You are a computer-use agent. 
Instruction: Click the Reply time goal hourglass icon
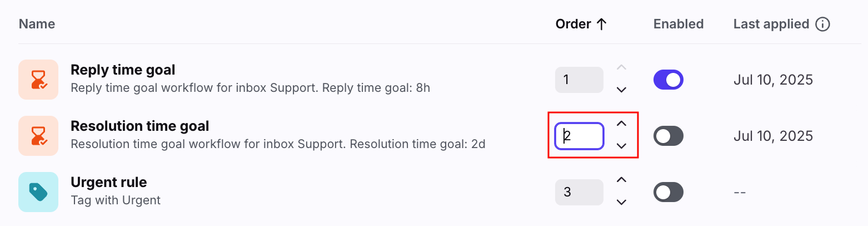pos(38,80)
